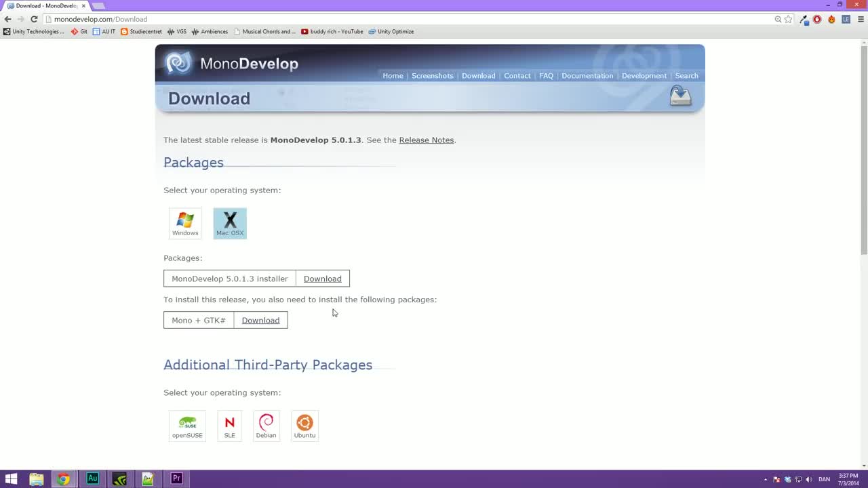This screenshot has height=488, width=868.
Task: Open the Ambiences bookmark
Action: coord(210,32)
